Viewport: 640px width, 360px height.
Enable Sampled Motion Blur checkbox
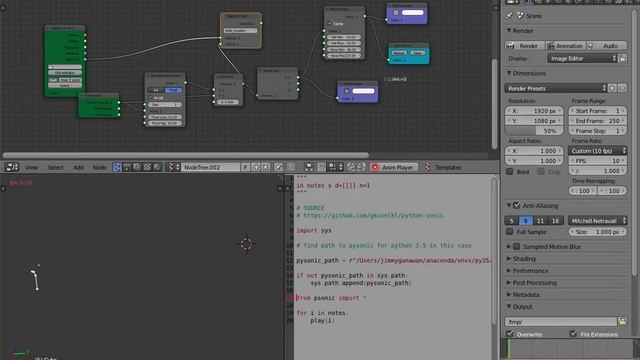[x=517, y=247]
